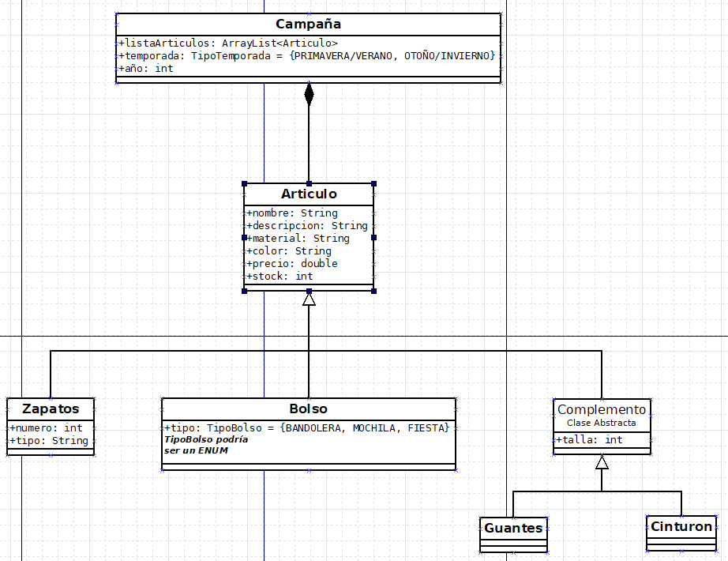Click the generalization triangle under Complemento
Screen dimensions: 728x561
pos(602,462)
